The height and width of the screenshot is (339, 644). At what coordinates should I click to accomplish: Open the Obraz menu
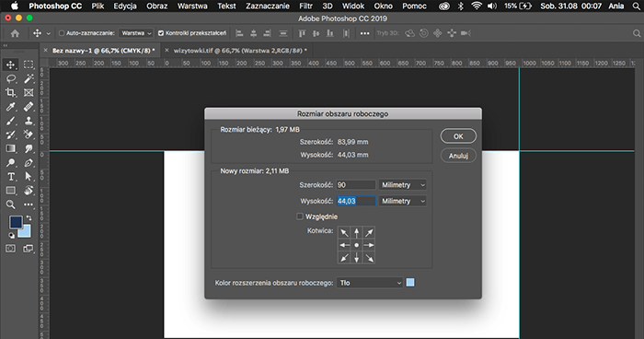(x=157, y=6)
